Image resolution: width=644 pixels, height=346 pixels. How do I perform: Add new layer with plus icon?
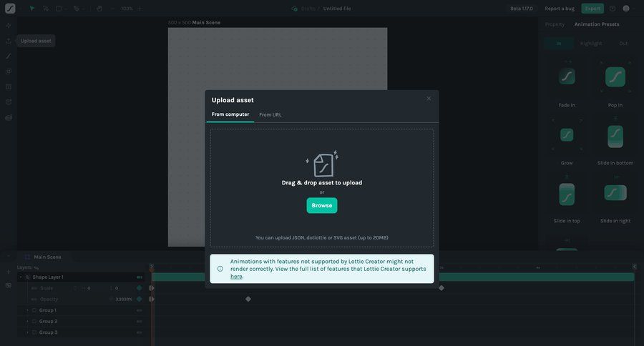point(8,272)
